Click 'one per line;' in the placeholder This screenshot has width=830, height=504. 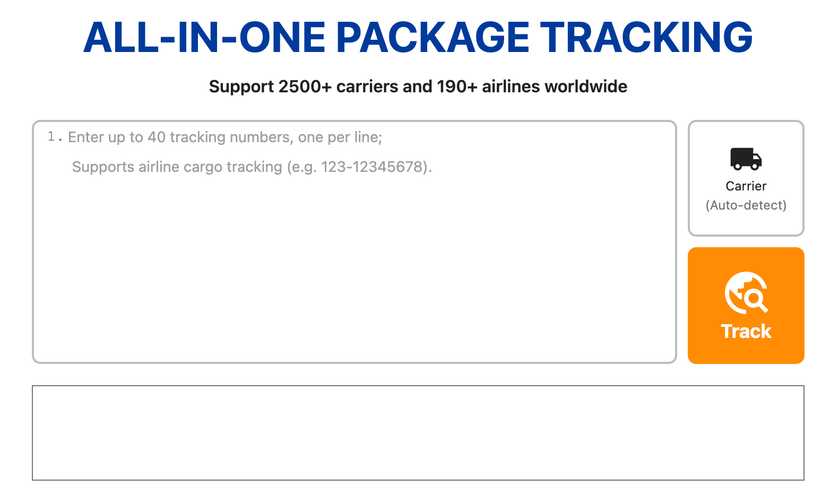click(x=340, y=137)
